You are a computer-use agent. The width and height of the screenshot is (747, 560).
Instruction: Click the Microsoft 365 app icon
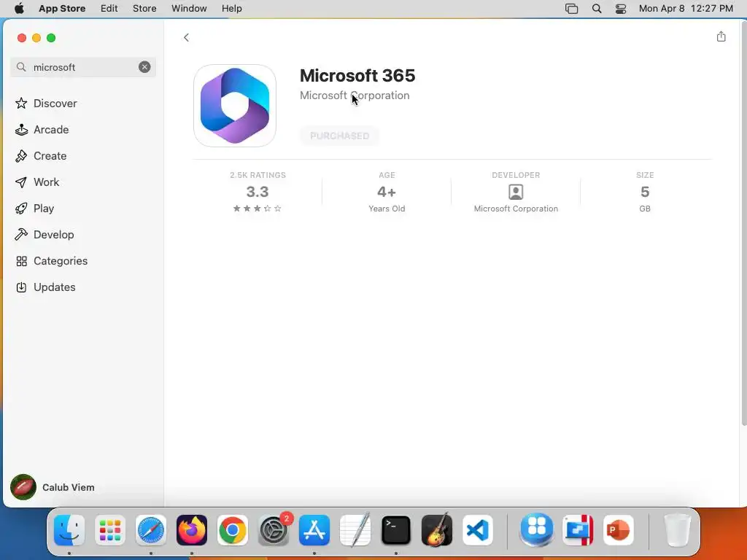pos(235,106)
